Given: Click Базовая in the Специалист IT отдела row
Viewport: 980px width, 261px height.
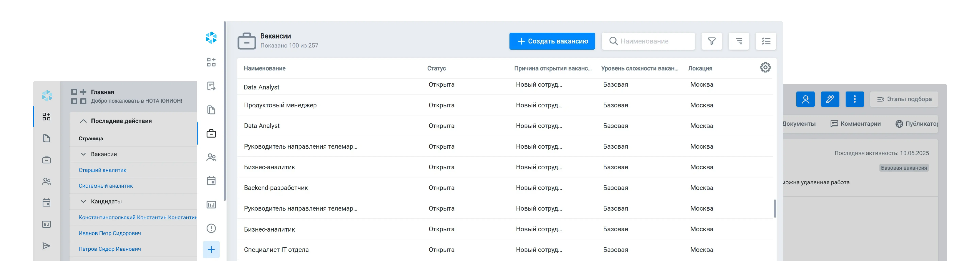Looking at the screenshot, I should click(615, 250).
